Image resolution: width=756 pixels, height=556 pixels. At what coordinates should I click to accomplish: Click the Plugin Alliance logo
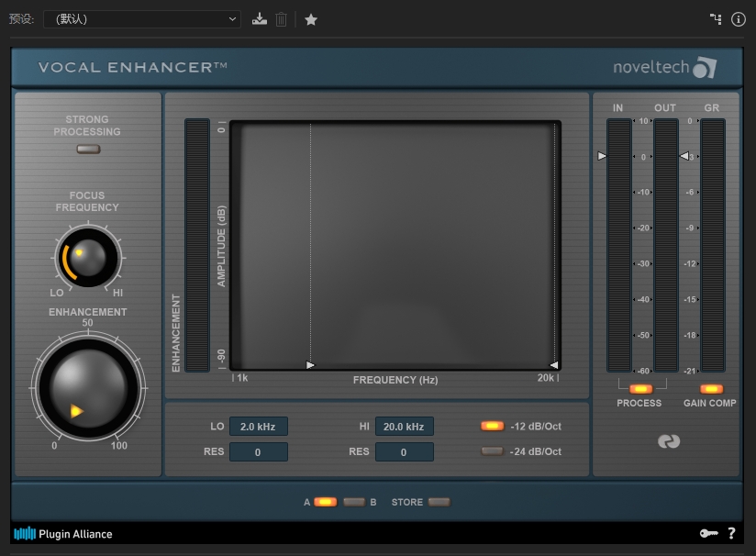[x=63, y=534]
